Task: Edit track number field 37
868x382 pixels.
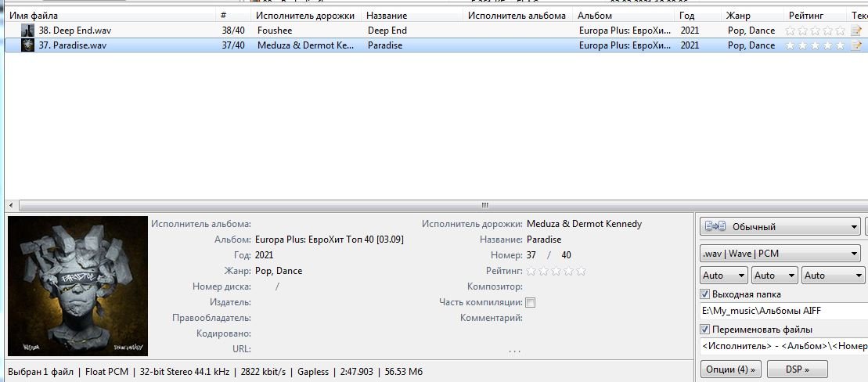Action: pos(531,255)
